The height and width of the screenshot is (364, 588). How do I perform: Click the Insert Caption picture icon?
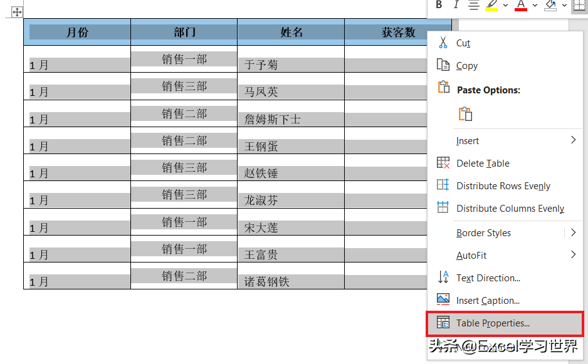[x=443, y=299]
